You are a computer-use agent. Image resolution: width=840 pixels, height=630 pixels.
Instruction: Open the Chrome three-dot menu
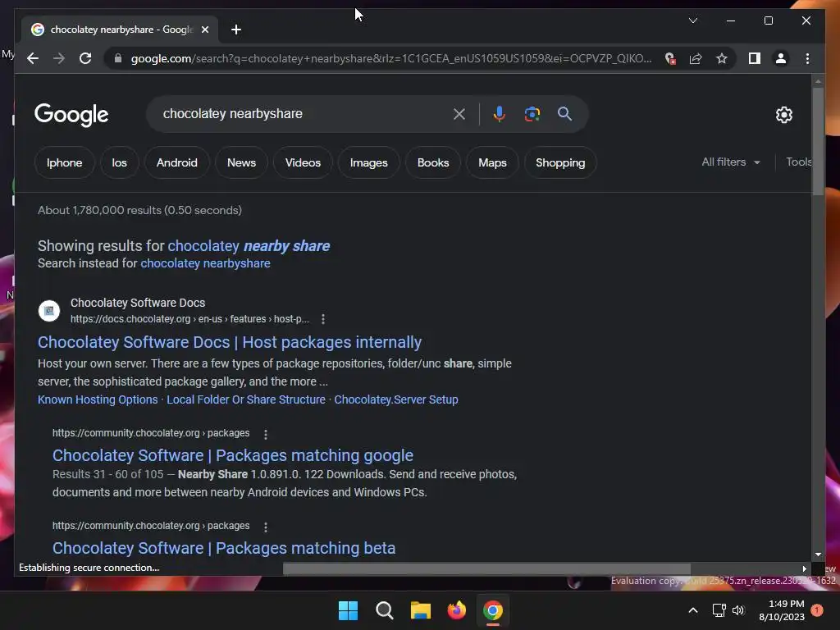[x=807, y=58]
